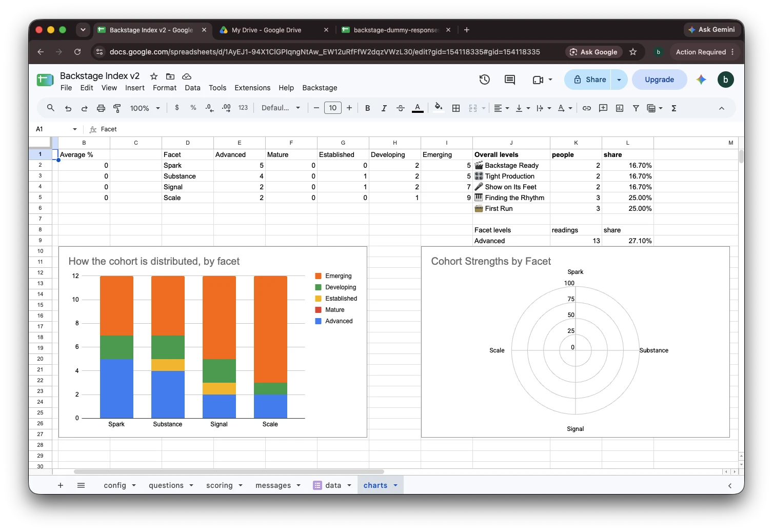Open the Format menu

165,88
